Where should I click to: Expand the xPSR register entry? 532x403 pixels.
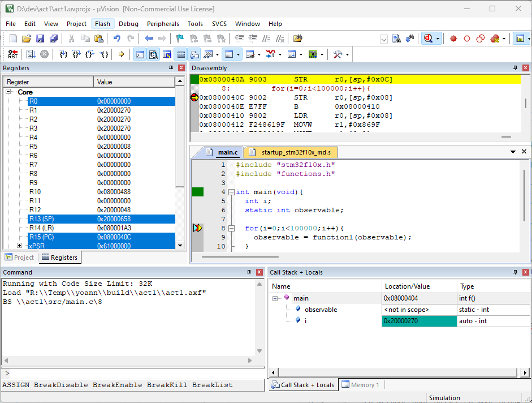tap(20, 246)
